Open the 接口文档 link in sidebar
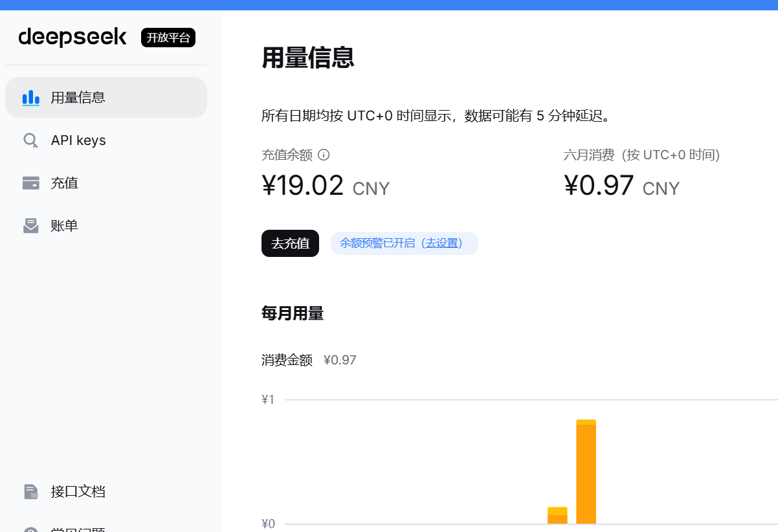 106,492
